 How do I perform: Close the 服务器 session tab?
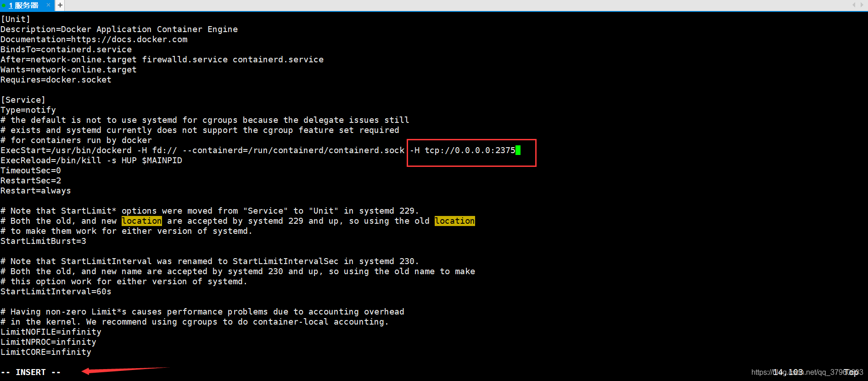(48, 5)
